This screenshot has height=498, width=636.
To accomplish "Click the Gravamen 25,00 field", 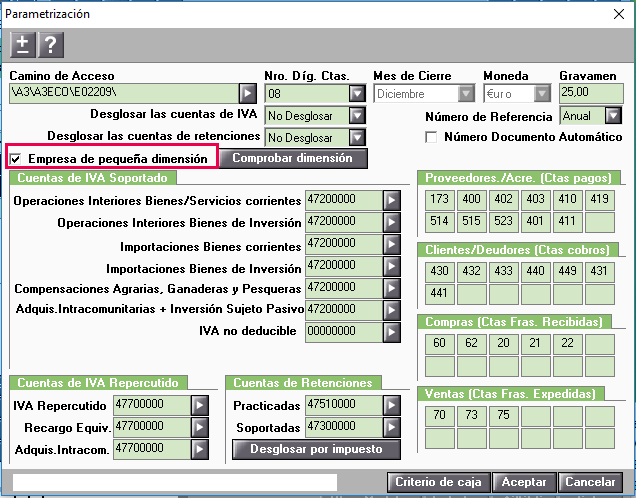I will click(x=591, y=94).
